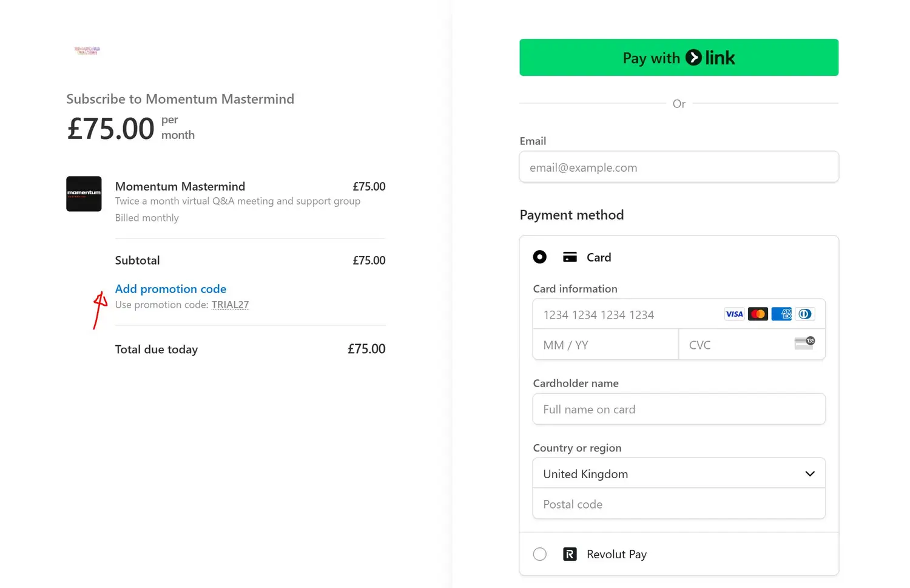The height and width of the screenshot is (588, 910).
Task: Click the Postal code field
Action: tap(679, 504)
